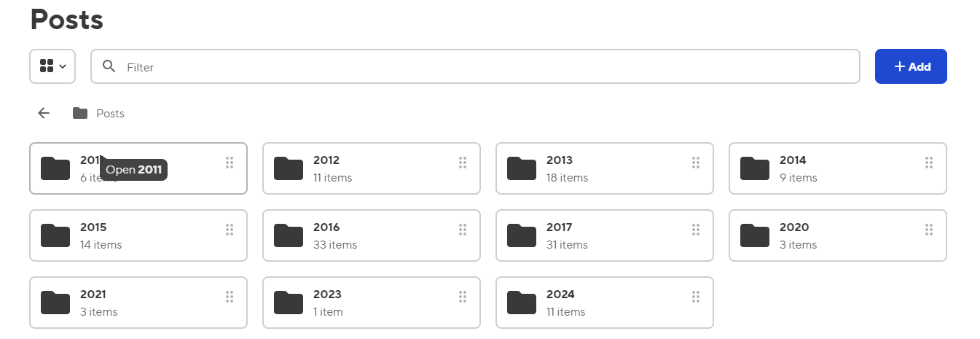
Task: Select the Posts breadcrumb folder
Action: [x=99, y=114]
